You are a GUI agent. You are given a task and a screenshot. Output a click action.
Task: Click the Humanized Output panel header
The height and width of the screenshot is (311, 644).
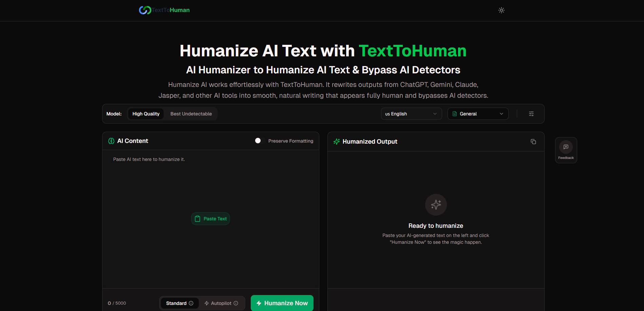(370, 141)
